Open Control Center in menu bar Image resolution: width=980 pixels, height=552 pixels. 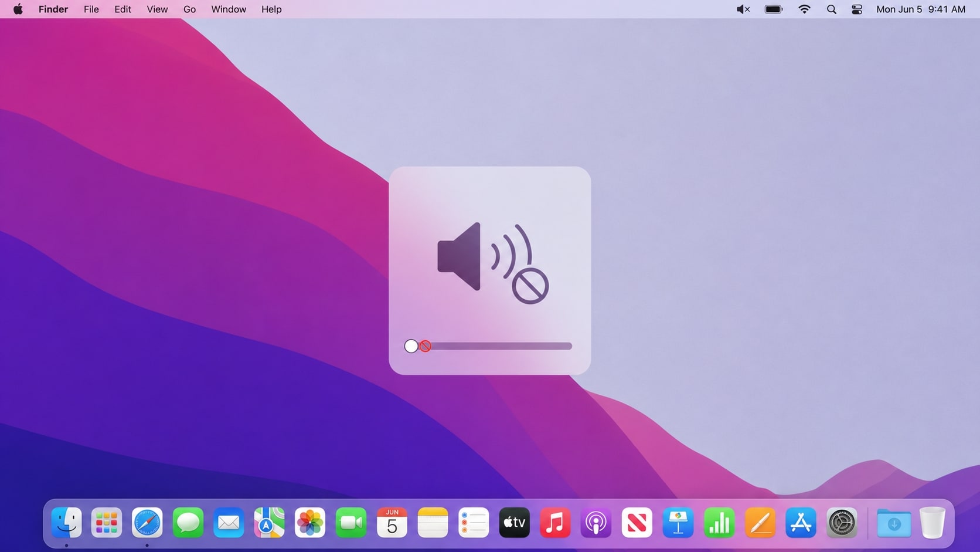tap(857, 9)
